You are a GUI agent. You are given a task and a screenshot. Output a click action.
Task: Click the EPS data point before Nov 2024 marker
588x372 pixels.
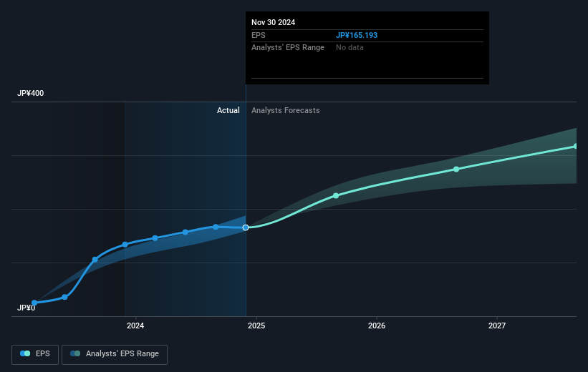pos(216,227)
